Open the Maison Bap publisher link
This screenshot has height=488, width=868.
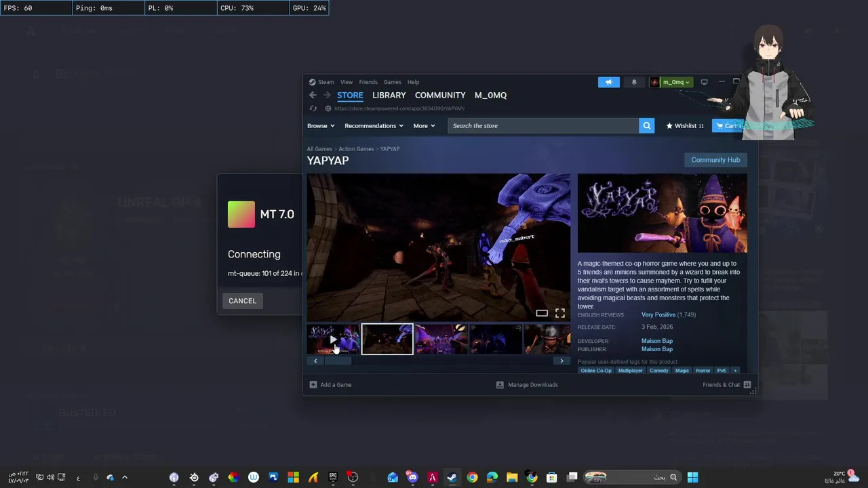[657, 349]
